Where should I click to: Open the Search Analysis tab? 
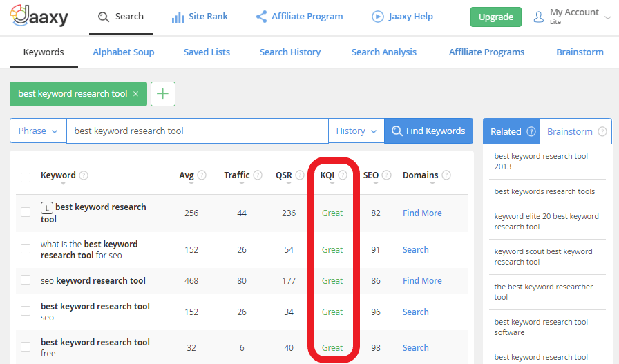click(x=384, y=52)
